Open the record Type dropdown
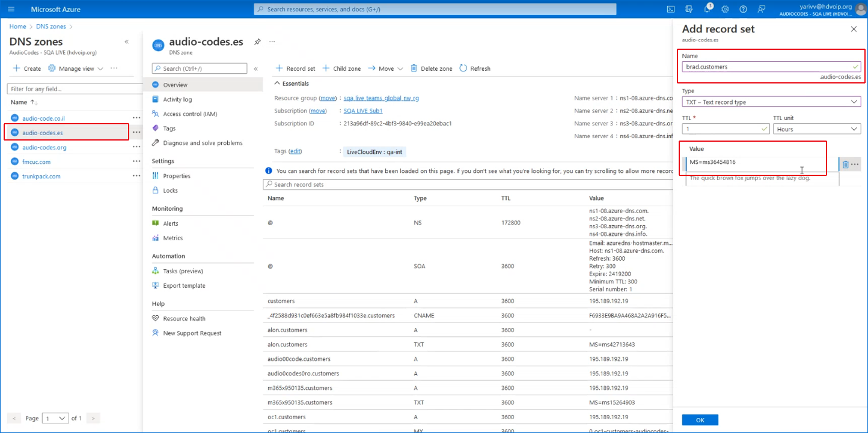Image resolution: width=868 pixels, height=433 pixels. 771,101
